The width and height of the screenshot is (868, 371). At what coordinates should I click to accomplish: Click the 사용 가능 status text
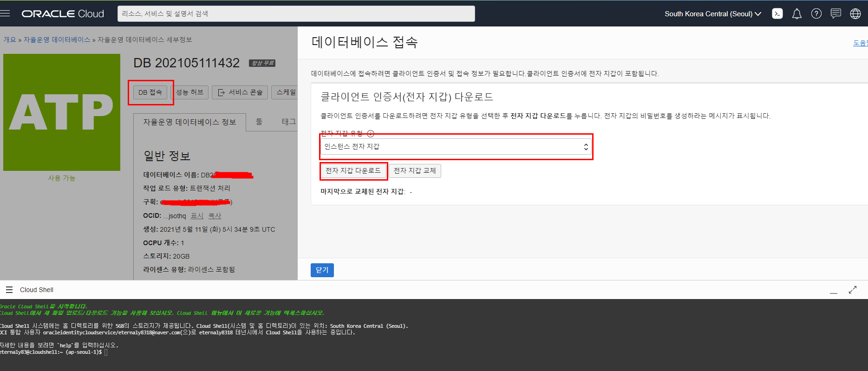(x=62, y=178)
